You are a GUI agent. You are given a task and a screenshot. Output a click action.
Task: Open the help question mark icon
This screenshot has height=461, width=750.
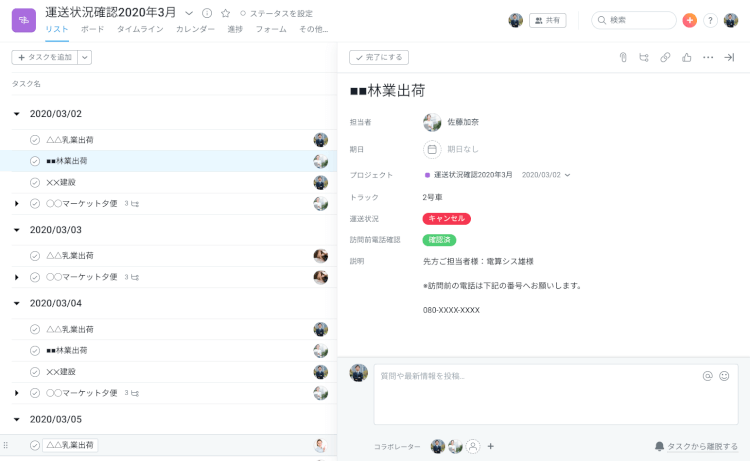pos(710,20)
